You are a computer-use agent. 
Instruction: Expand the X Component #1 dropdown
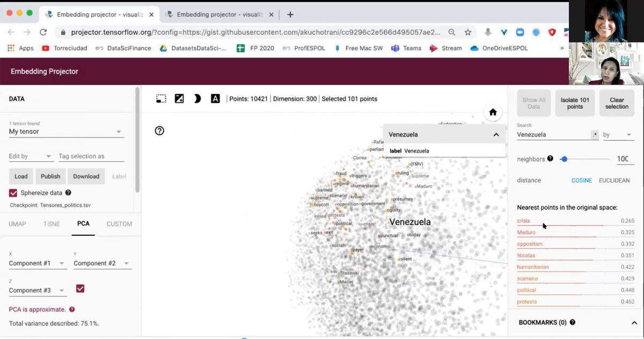(x=38, y=263)
